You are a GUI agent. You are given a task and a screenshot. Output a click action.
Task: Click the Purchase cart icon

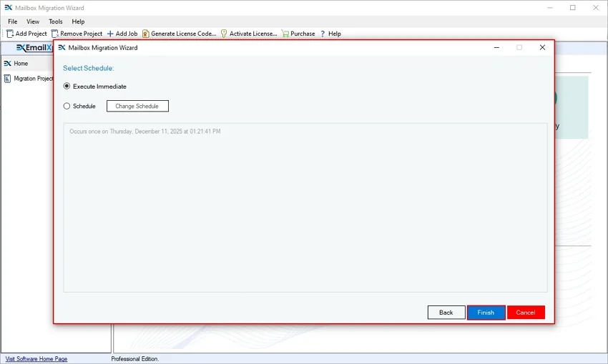(285, 34)
